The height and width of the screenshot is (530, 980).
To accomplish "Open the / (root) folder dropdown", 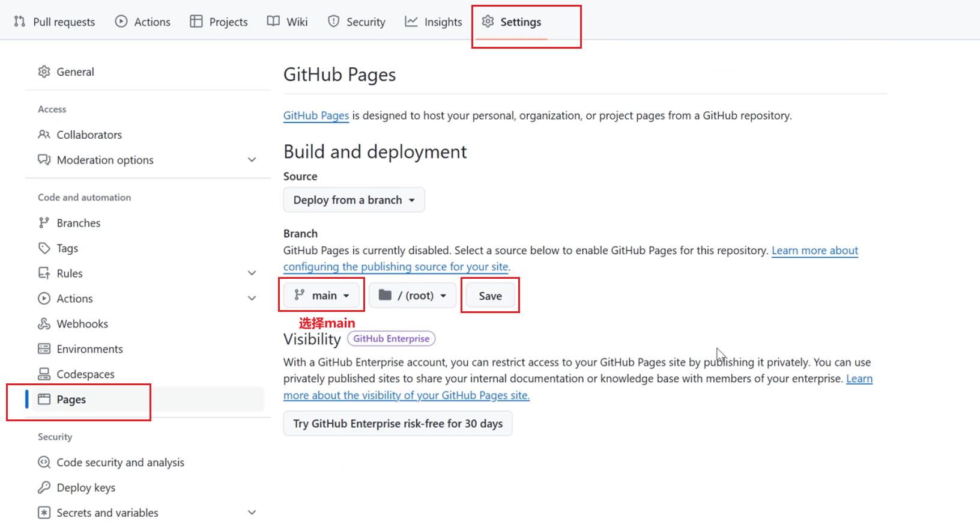I will pos(413,296).
